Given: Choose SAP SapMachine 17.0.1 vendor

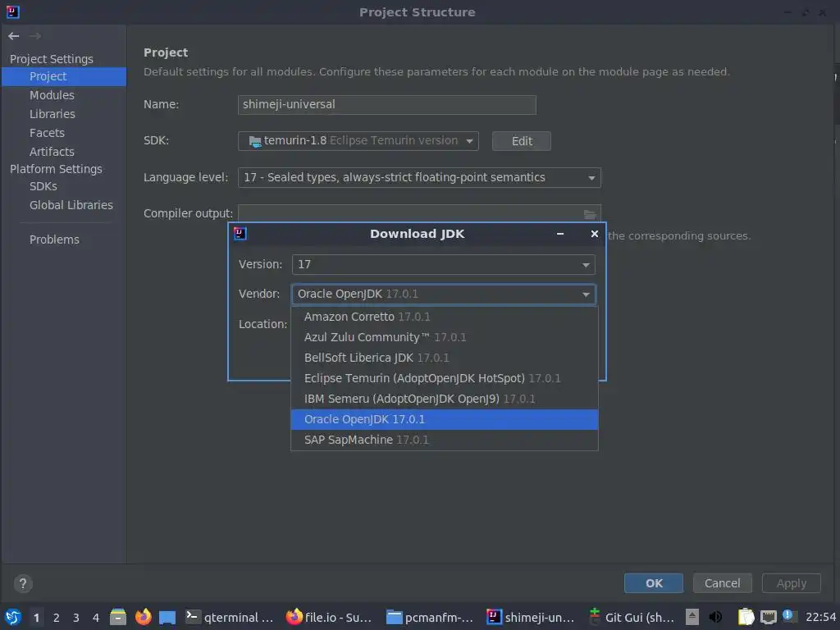Looking at the screenshot, I should tap(444, 440).
